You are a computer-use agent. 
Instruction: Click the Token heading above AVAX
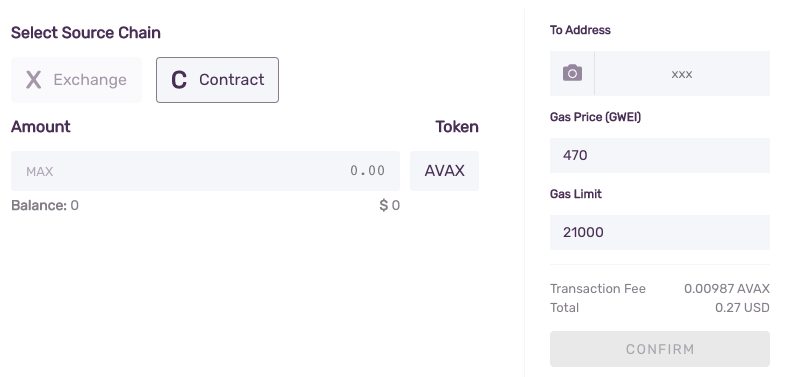[457, 127]
